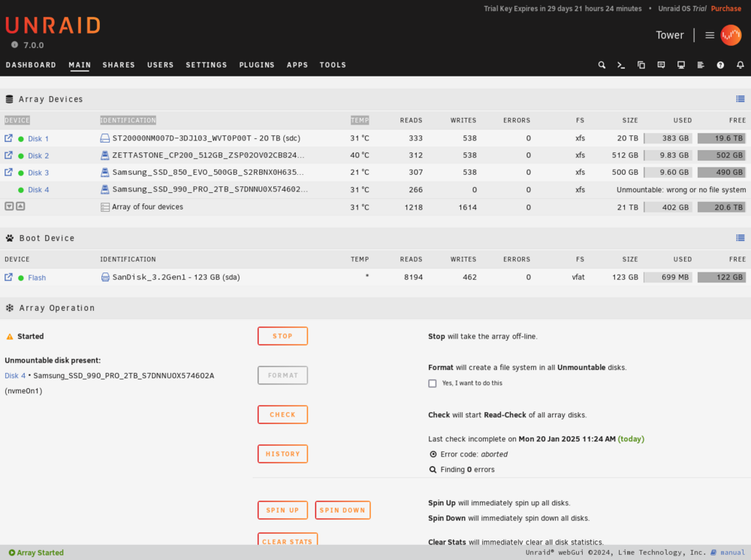
Task: Click the Spin Down button
Action: [x=342, y=510]
